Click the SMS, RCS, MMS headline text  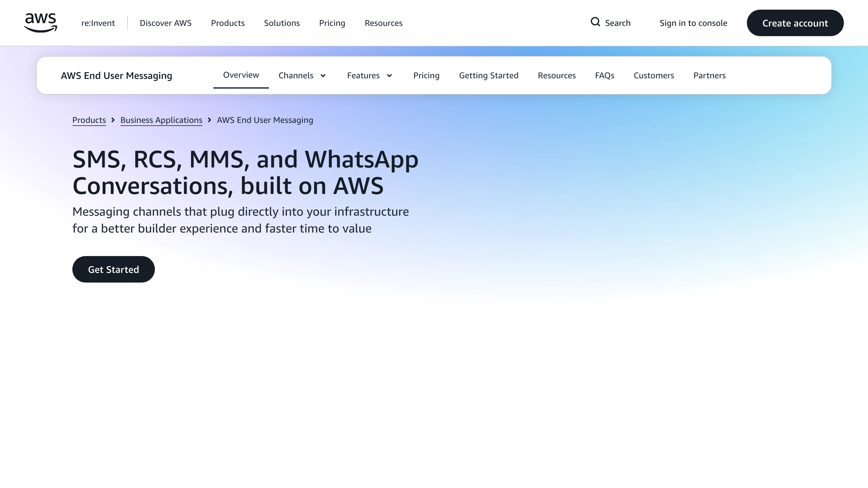[245, 172]
